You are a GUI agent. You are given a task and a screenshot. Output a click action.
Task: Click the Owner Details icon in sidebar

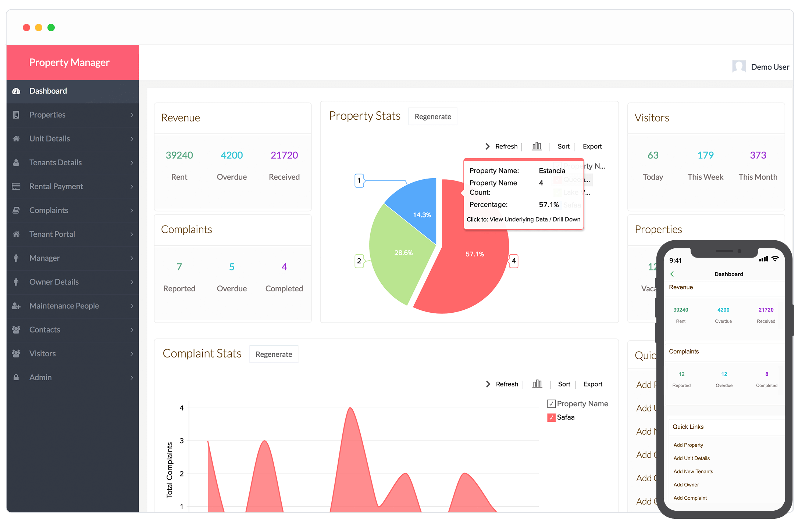pyautogui.click(x=16, y=282)
